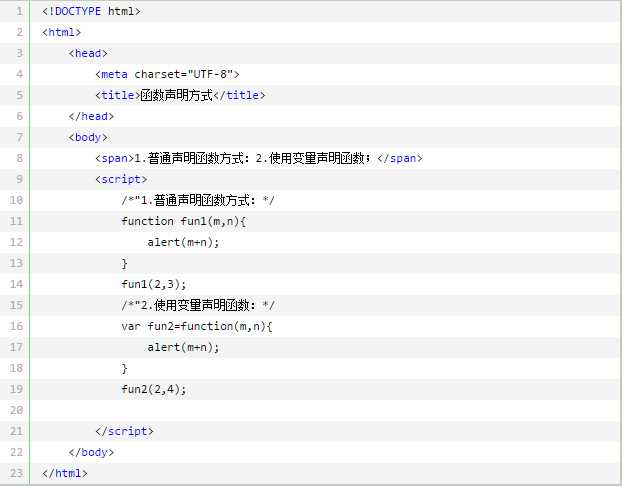The height and width of the screenshot is (486, 622).
Task: Click alert(m+n); inside fun2 on line 17
Action: 183,347
